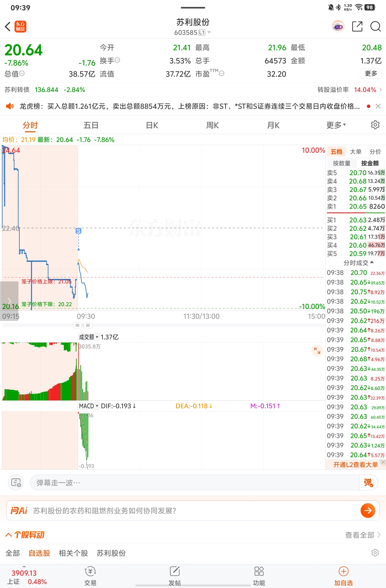
Task: Expand stock code 603585 dropdown
Action: 209,32
